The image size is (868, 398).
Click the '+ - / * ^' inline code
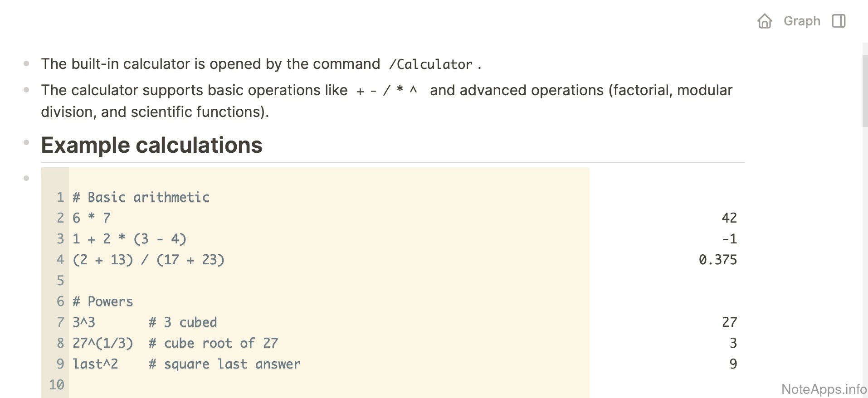coord(386,91)
